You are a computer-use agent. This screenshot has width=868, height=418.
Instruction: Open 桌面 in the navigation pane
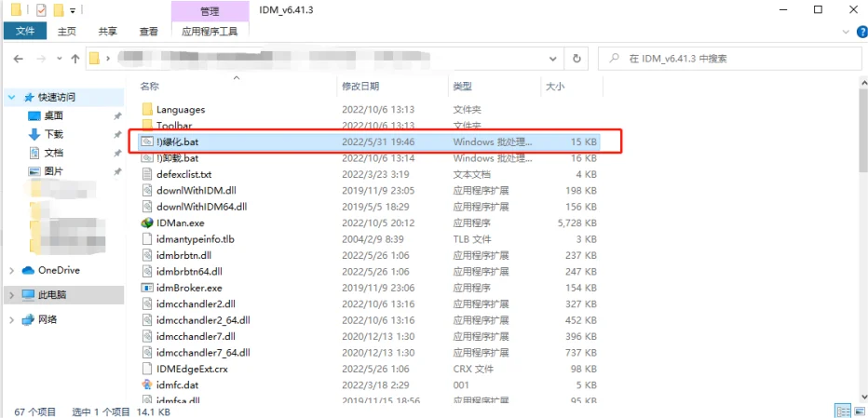pos(54,115)
